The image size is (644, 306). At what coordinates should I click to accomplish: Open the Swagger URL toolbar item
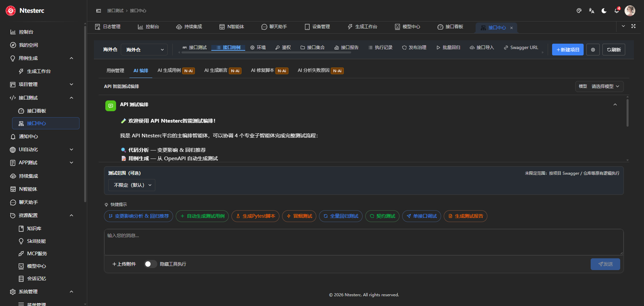(x=521, y=48)
